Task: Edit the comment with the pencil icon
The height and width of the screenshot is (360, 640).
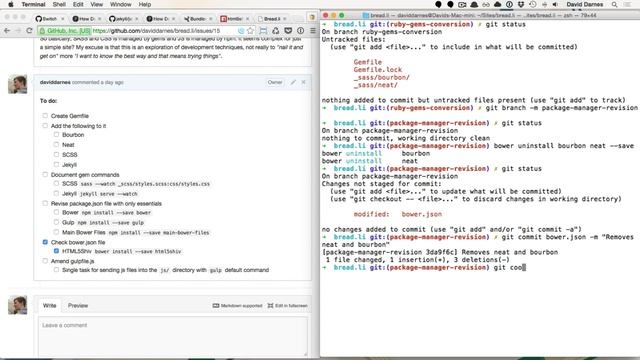Action: coord(293,82)
